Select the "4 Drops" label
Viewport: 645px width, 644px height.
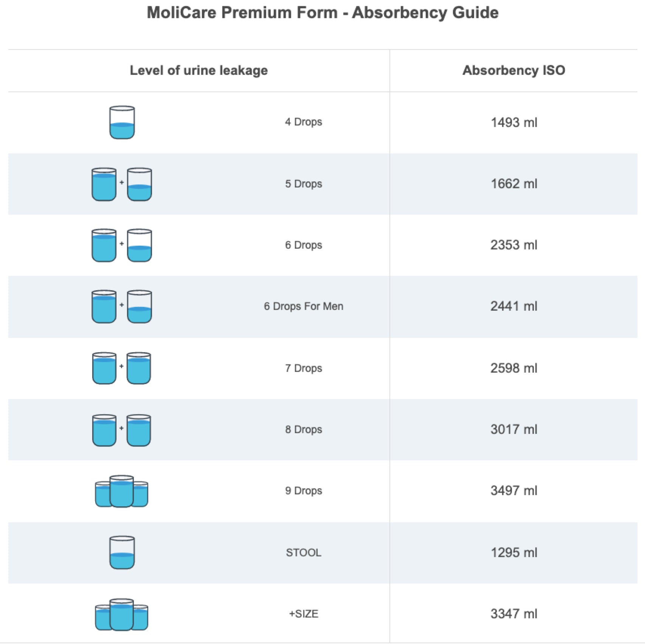click(x=304, y=122)
